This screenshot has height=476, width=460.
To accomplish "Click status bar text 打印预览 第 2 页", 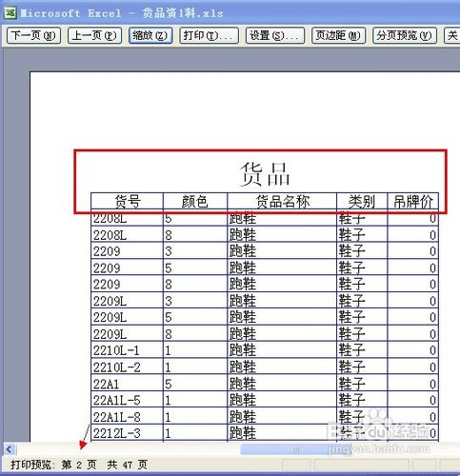I will click(x=53, y=465).
